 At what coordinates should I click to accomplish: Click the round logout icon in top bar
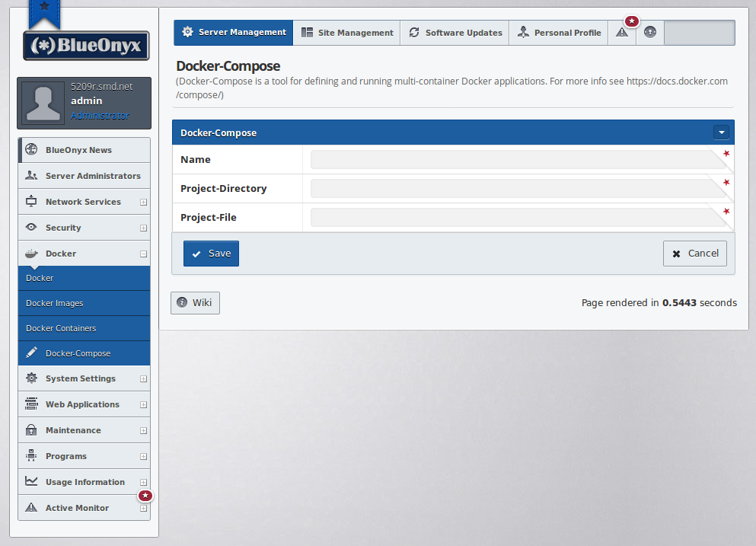[650, 32]
